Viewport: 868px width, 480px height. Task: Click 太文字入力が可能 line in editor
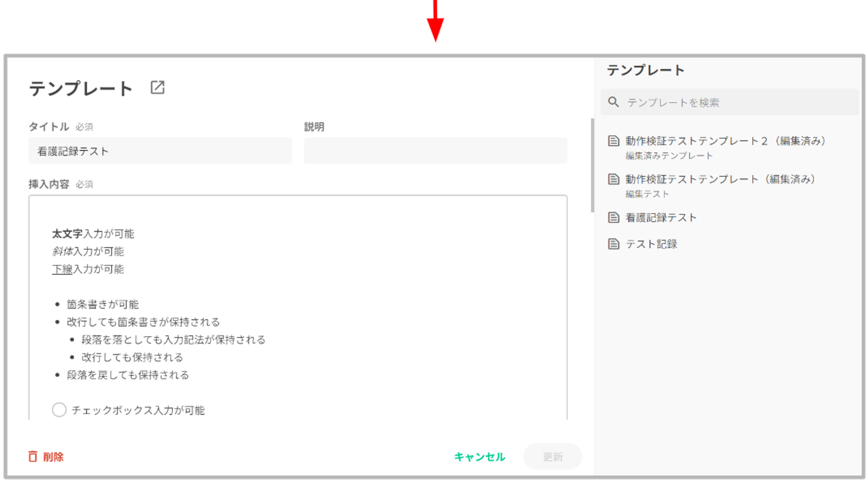(93, 234)
